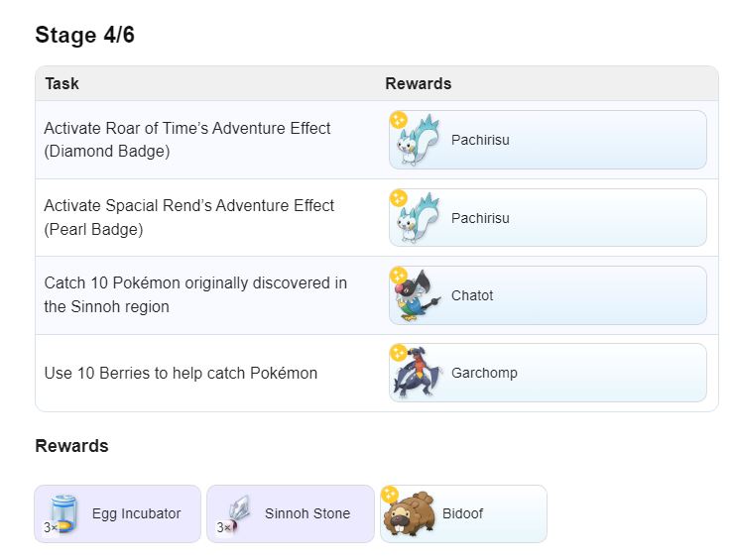Screen dimensions: 735x560
Task: Click the shiny badge on Garchomp
Action: [x=398, y=352]
